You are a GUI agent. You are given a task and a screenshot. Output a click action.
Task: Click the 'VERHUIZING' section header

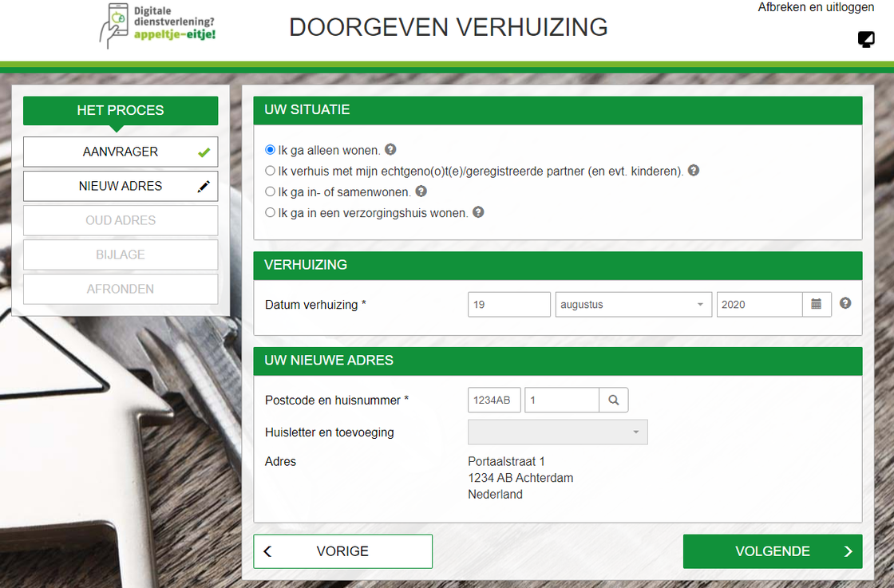[x=558, y=265]
